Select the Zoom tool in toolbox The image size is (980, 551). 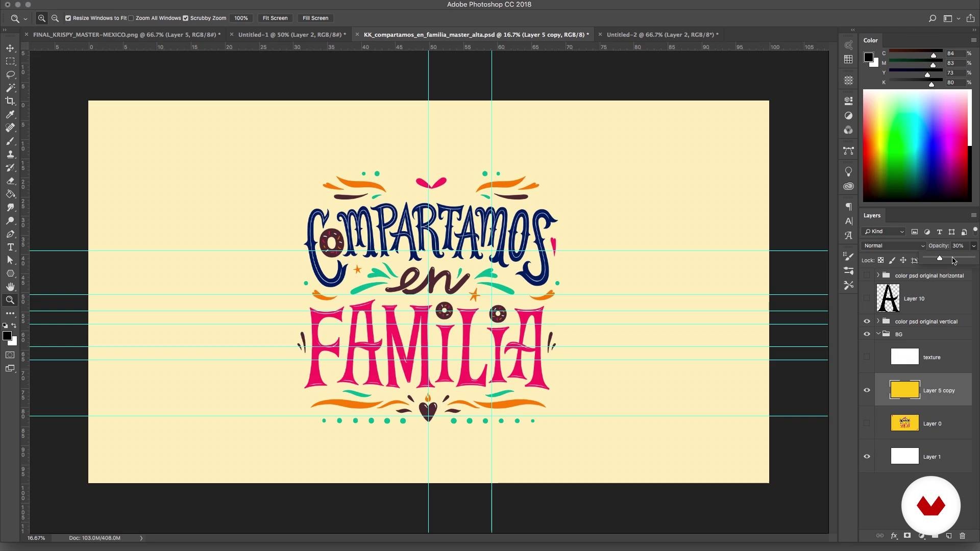click(x=10, y=300)
